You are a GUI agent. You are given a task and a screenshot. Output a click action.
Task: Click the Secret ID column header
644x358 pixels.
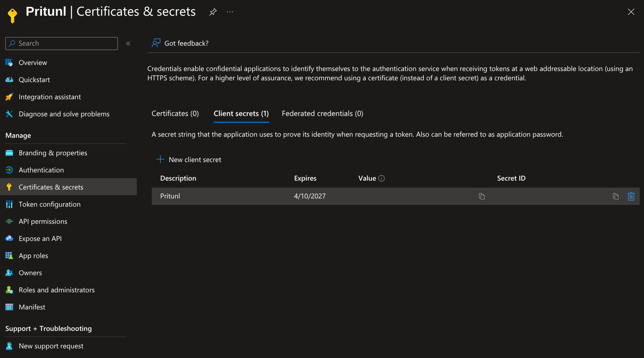(x=511, y=178)
